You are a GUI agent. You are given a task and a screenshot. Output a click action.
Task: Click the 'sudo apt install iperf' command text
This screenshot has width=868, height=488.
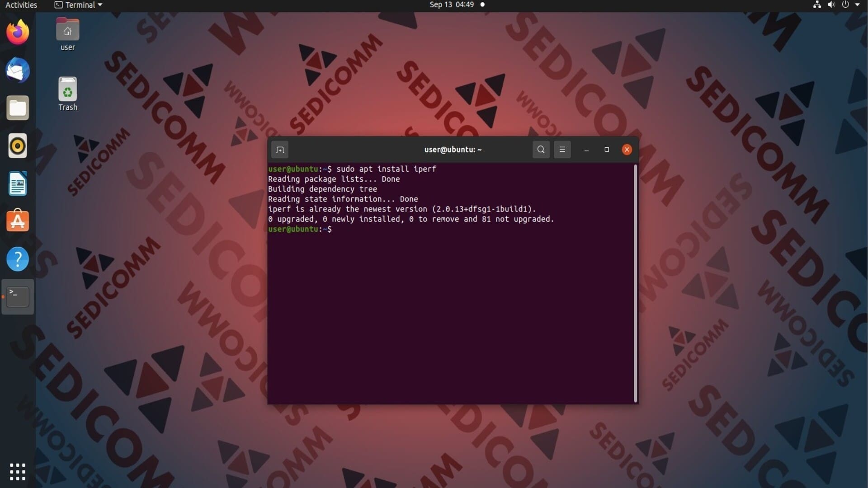386,169
